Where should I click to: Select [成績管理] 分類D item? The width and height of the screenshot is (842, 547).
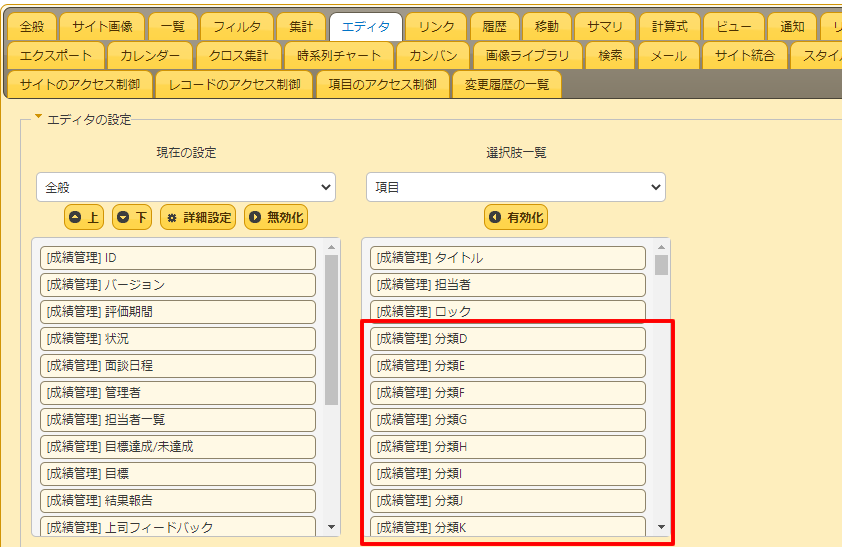(508, 339)
